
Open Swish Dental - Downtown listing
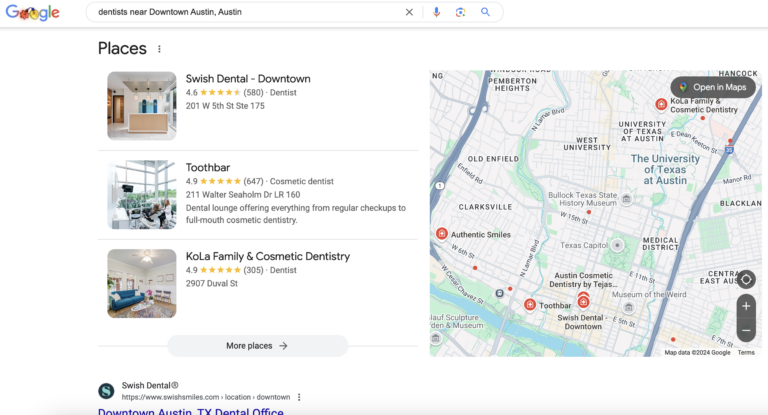point(248,79)
